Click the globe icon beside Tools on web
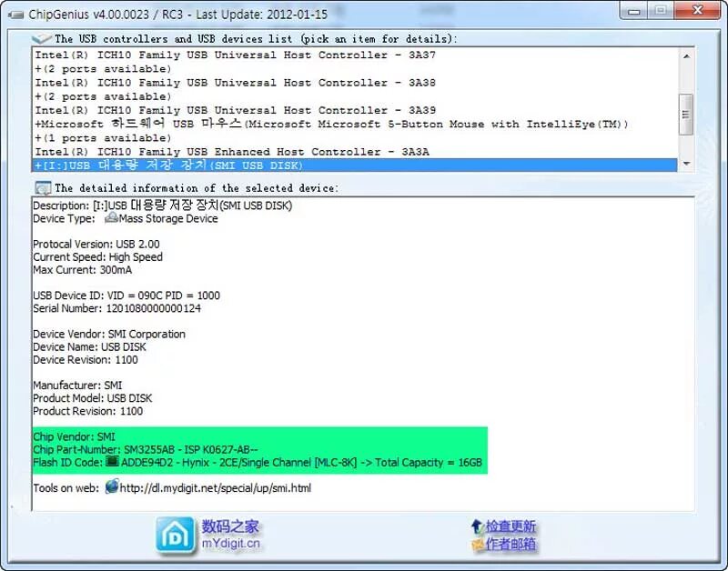 (112, 486)
